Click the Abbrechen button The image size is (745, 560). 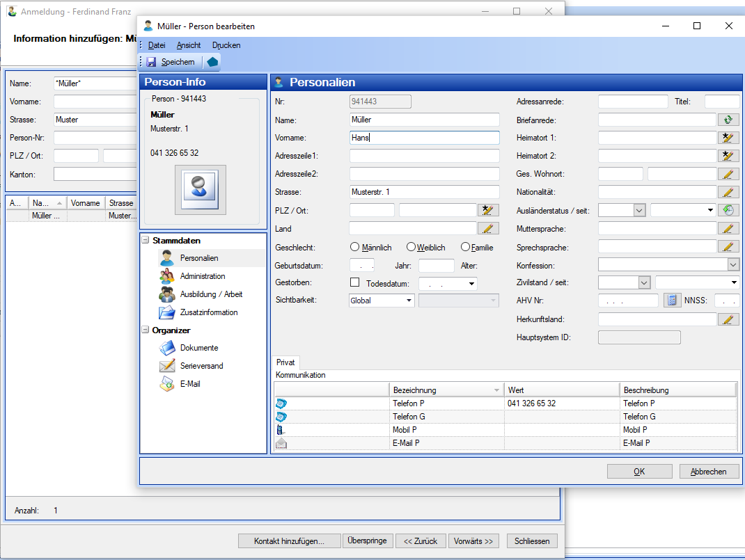708,471
